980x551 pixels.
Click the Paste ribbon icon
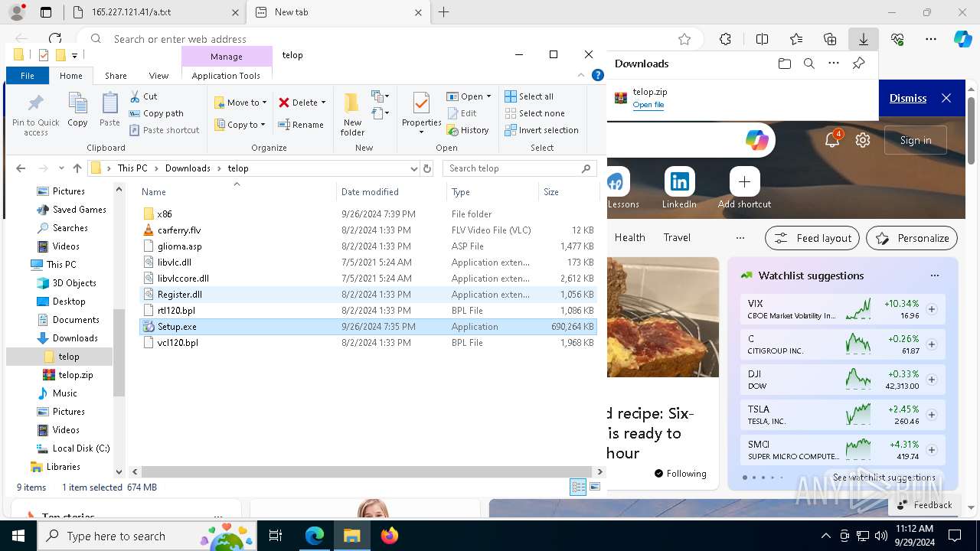tap(109, 109)
